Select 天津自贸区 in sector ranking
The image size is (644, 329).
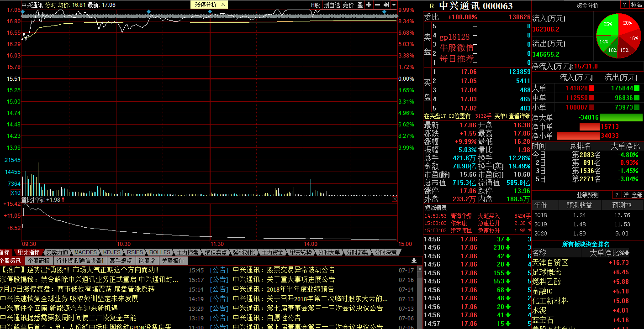point(550,263)
